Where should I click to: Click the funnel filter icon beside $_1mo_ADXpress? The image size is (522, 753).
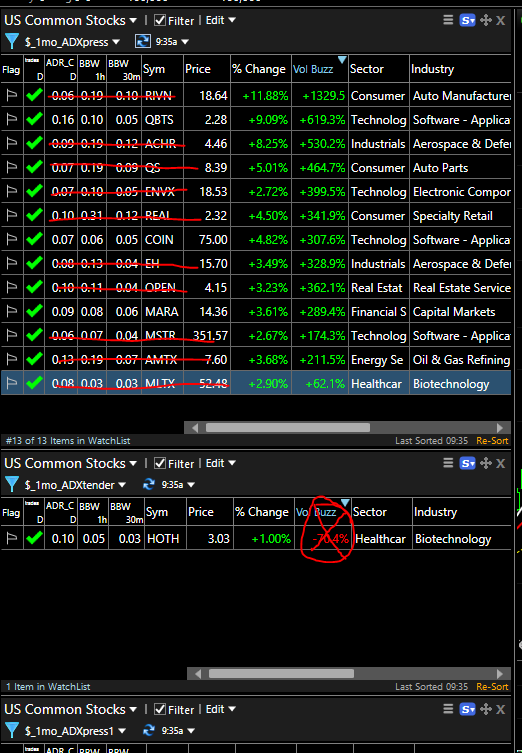[x=12, y=42]
